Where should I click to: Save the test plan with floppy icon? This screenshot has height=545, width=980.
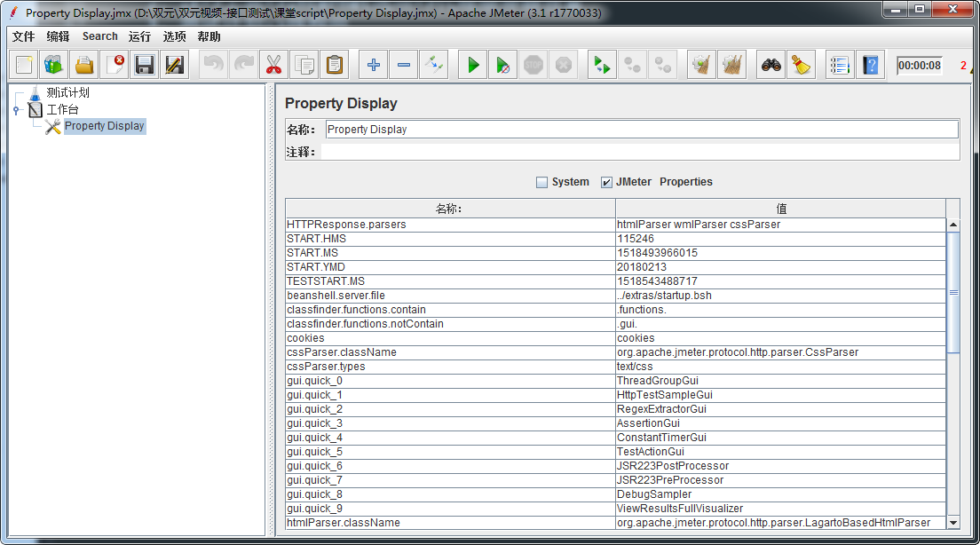145,65
